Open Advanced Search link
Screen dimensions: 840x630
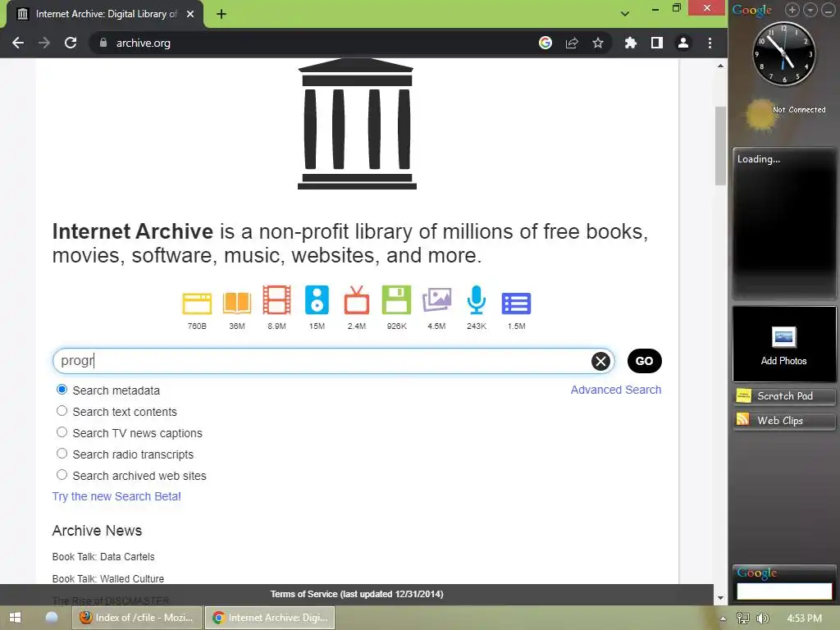(x=616, y=390)
